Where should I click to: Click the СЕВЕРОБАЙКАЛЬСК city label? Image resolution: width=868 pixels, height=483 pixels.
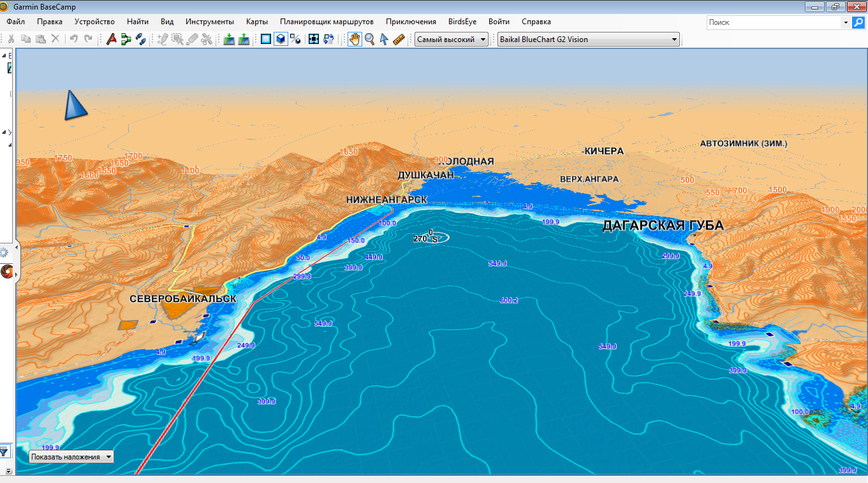click(182, 299)
